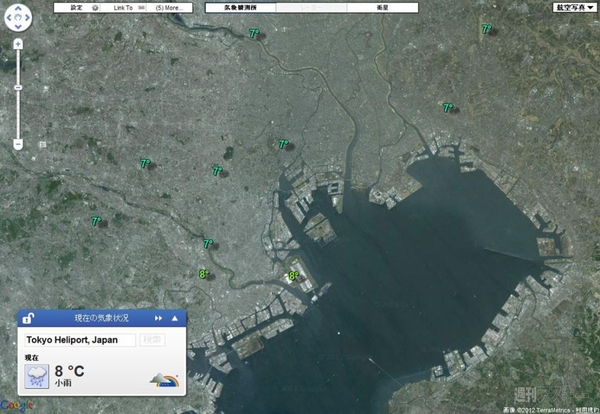600x414 pixels.
Task: Click the 現在 label in the panel
Action: click(x=32, y=358)
